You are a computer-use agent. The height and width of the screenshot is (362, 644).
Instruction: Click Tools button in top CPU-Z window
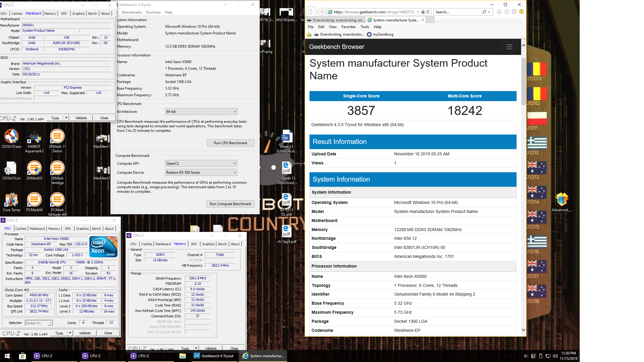tap(55, 118)
